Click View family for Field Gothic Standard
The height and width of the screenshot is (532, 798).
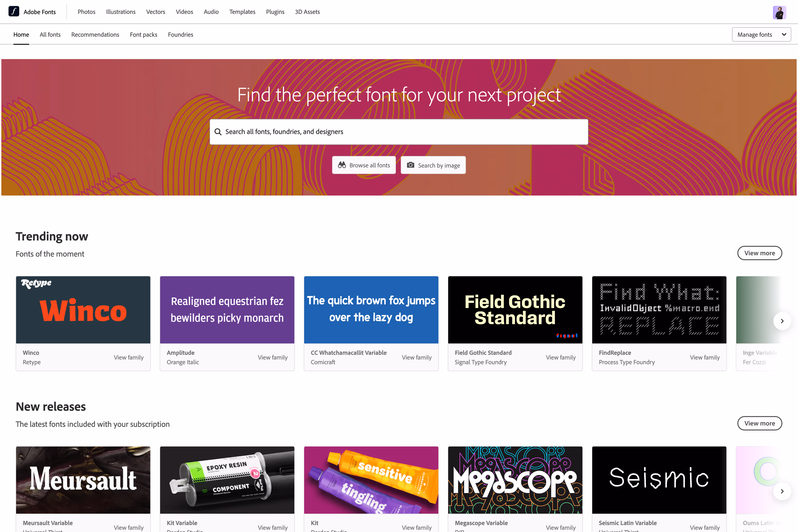[561, 357]
